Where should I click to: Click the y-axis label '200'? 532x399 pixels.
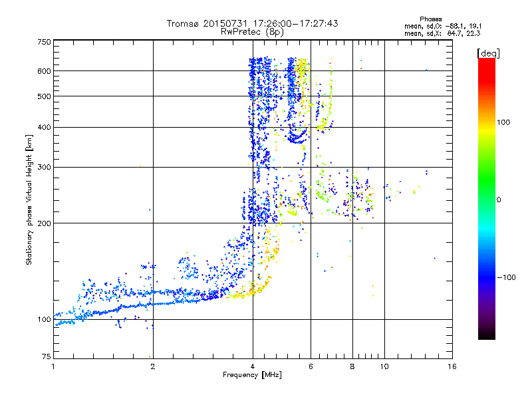(44, 223)
